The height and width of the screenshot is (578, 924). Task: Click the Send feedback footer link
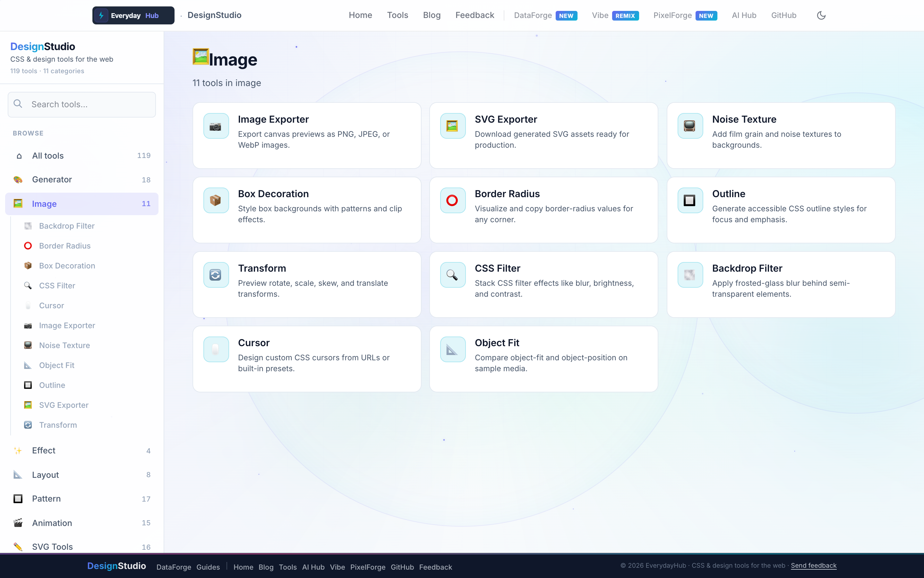[x=813, y=566]
